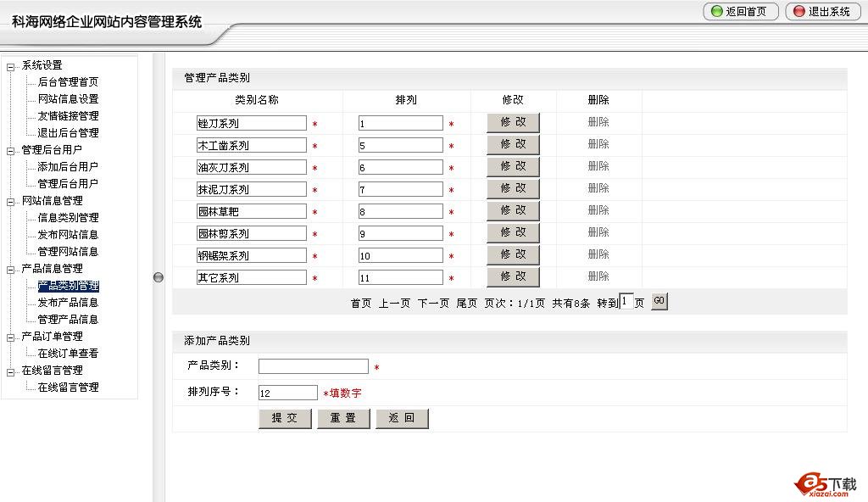Screen dimensions: 868x502
Task: Collapse the 产品信息管理 tree node
Action: (x=11, y=270)
